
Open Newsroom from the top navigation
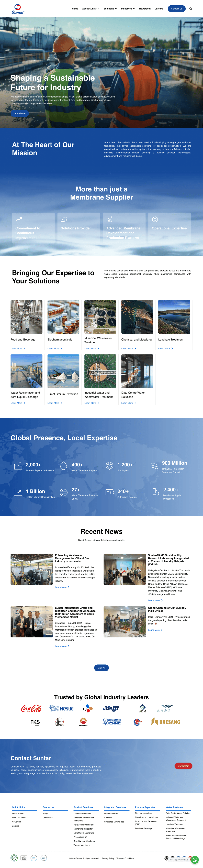coord(145,9)
